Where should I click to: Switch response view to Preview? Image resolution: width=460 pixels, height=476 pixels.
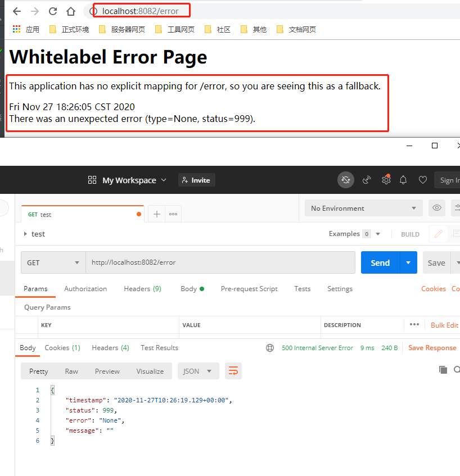pos(107,371)
